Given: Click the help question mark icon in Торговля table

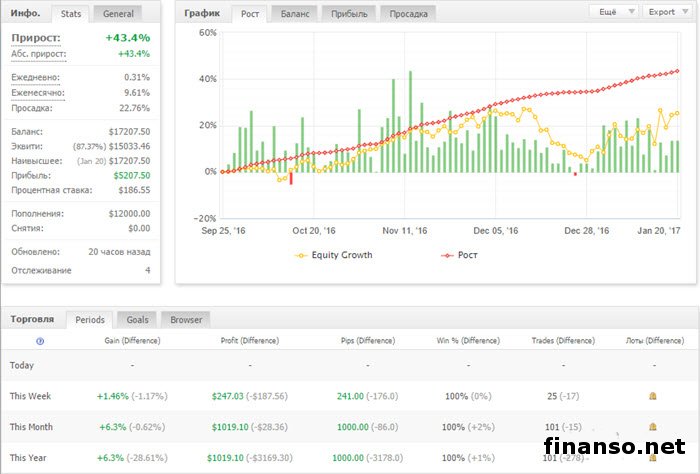Looking at the screenshot, I should tap(40, 341).
